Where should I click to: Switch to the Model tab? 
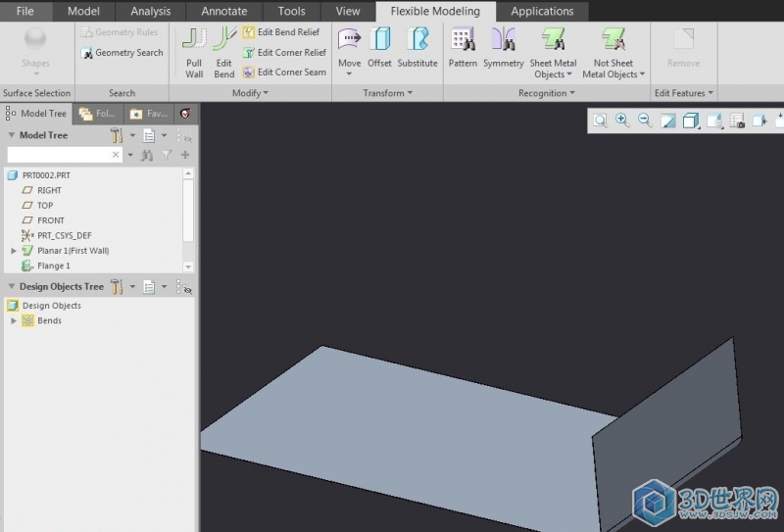tap(83, 11)
